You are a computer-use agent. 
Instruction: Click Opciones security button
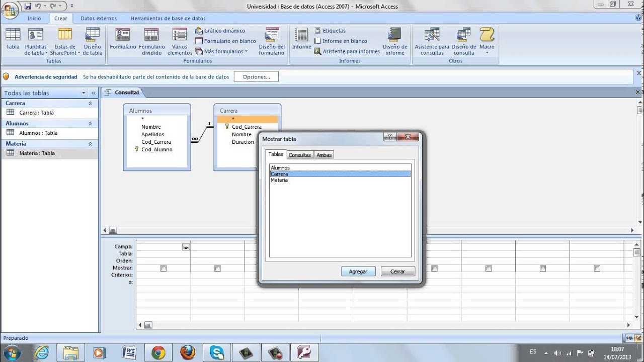256,77
